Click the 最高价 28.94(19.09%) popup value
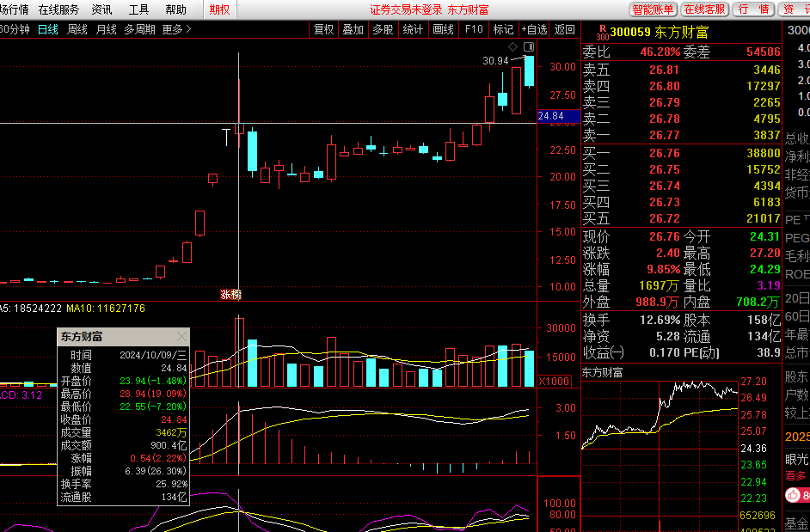810x532 pixels. [x=153, y=394]
